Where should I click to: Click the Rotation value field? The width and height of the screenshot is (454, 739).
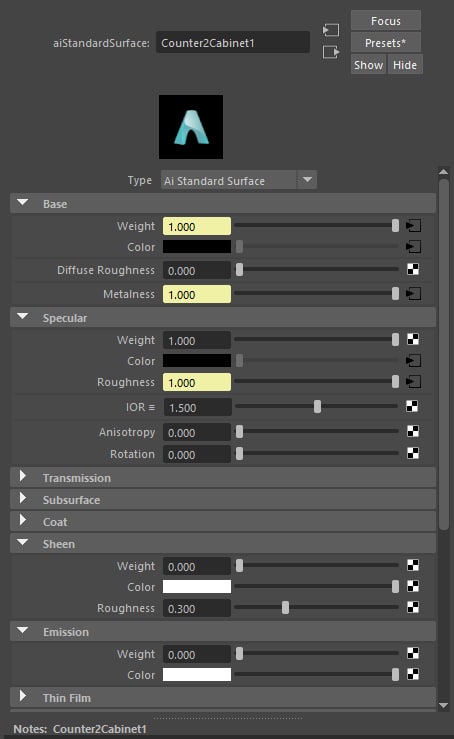tap(197, 454)
